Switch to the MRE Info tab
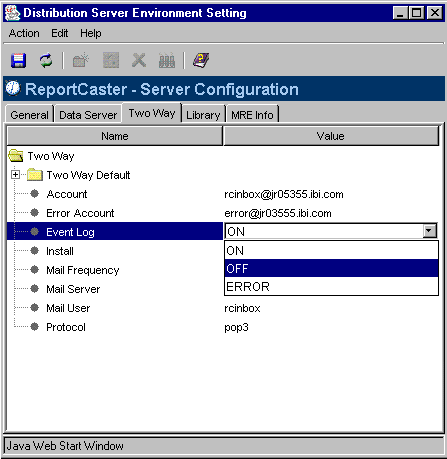The width and height of the screenshot is (447, 459). 252,115
